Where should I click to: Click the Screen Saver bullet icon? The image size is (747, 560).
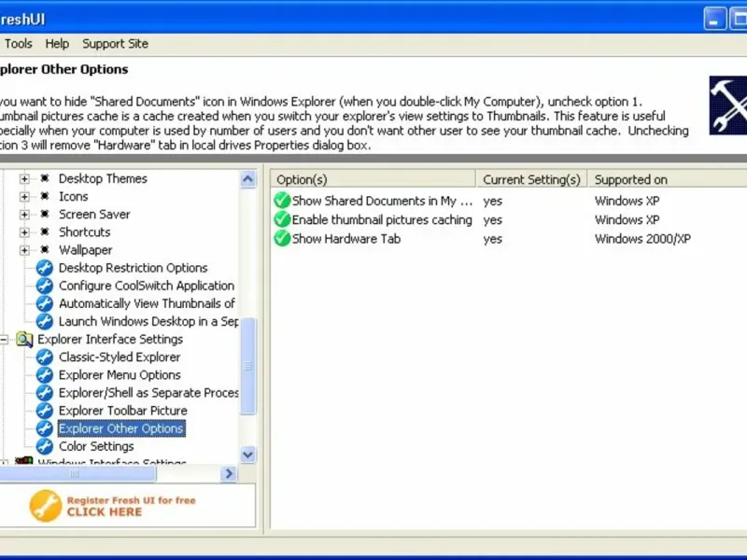click(x=45, y=215)
